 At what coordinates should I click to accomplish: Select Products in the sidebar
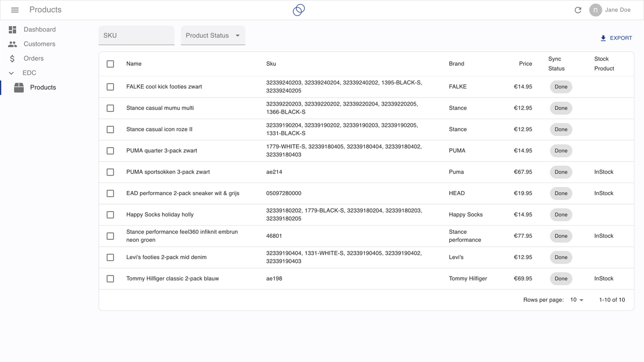[x=43, y=87]
